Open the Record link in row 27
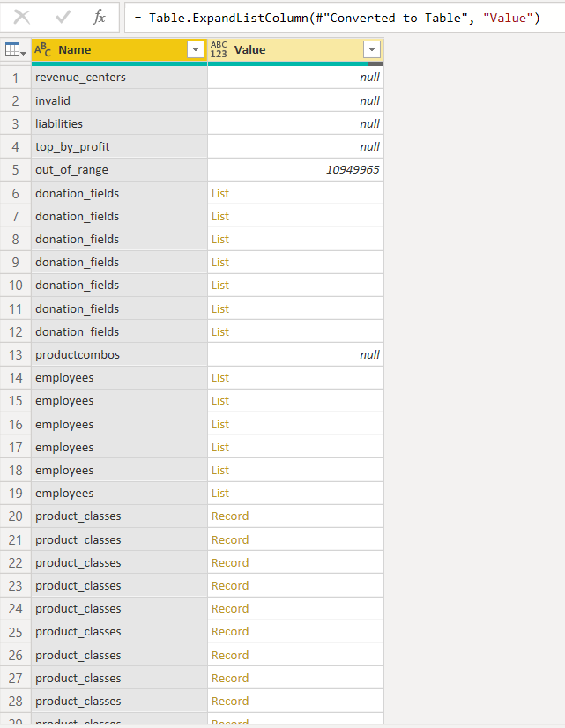 (230, 679)
